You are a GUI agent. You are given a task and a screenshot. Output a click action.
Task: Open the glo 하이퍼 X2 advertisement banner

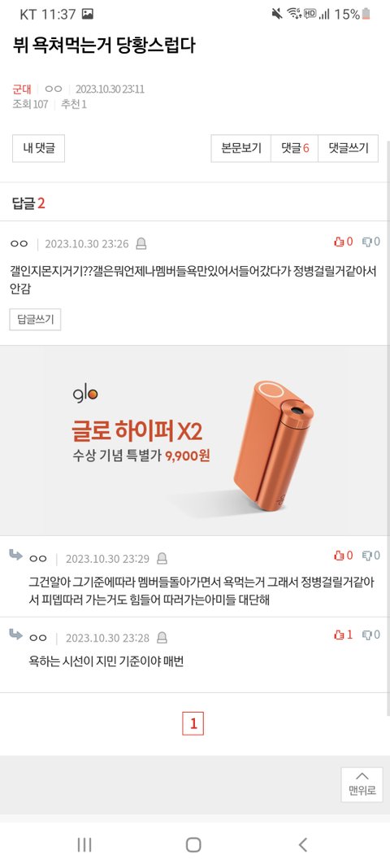[195, 441]
